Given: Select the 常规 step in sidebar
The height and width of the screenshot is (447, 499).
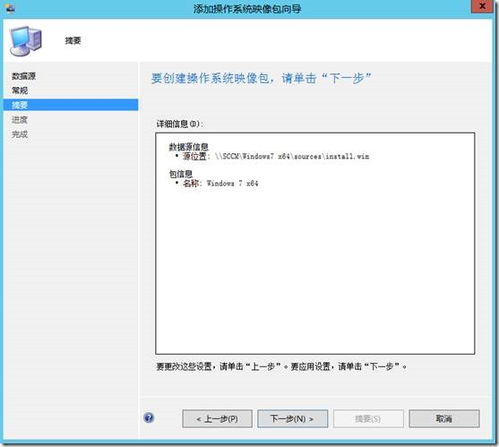Looking at the screenshot, I should coord(20,90).
